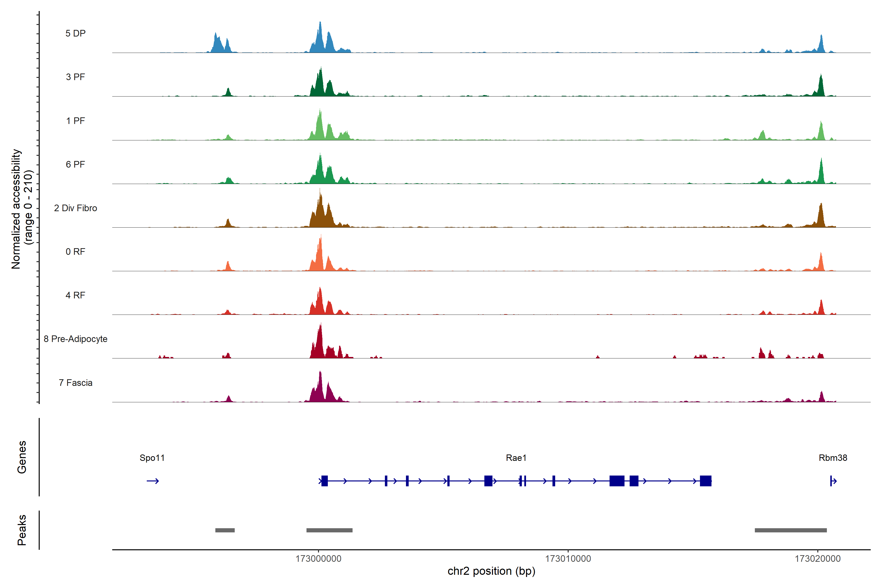
Task: Click the 173020000 axis tick label
Action: 818,559
